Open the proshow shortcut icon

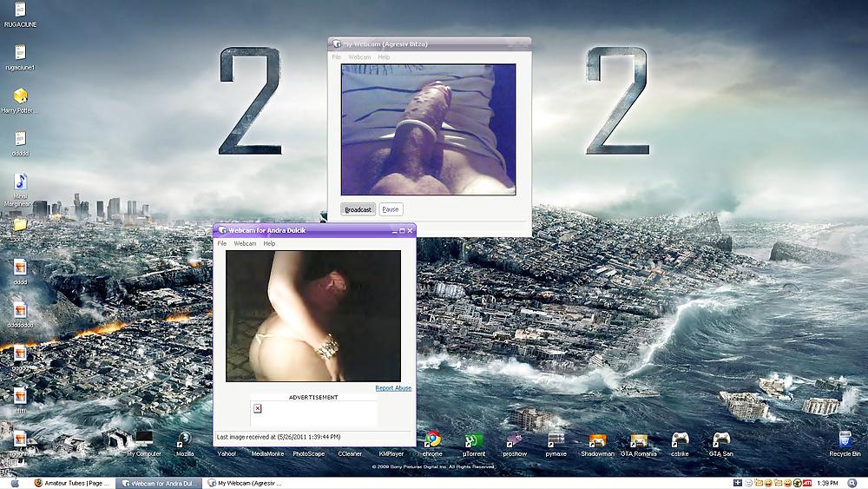tap(514, 440)
